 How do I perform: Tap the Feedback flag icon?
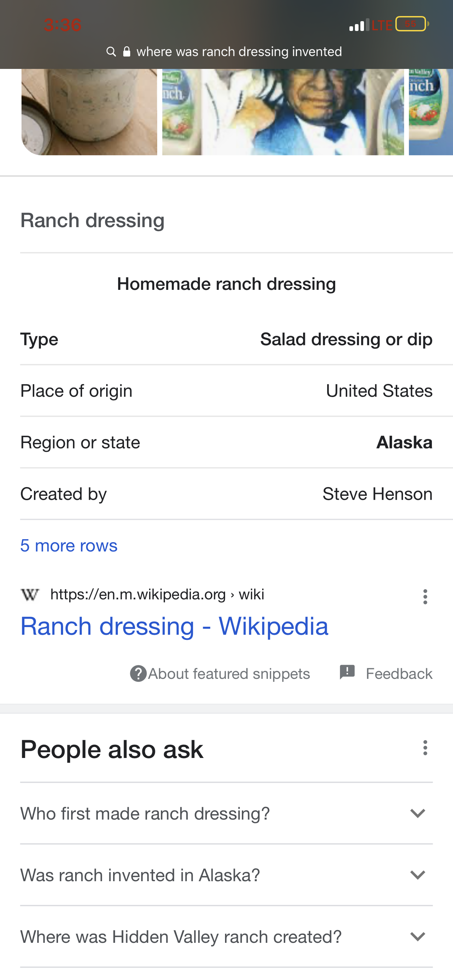347,673
